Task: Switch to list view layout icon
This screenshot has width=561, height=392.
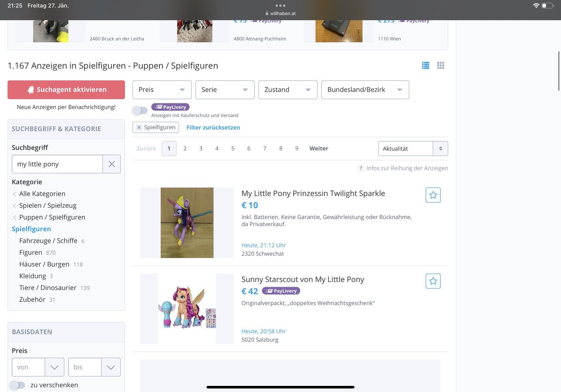Action: coord(426,66)
